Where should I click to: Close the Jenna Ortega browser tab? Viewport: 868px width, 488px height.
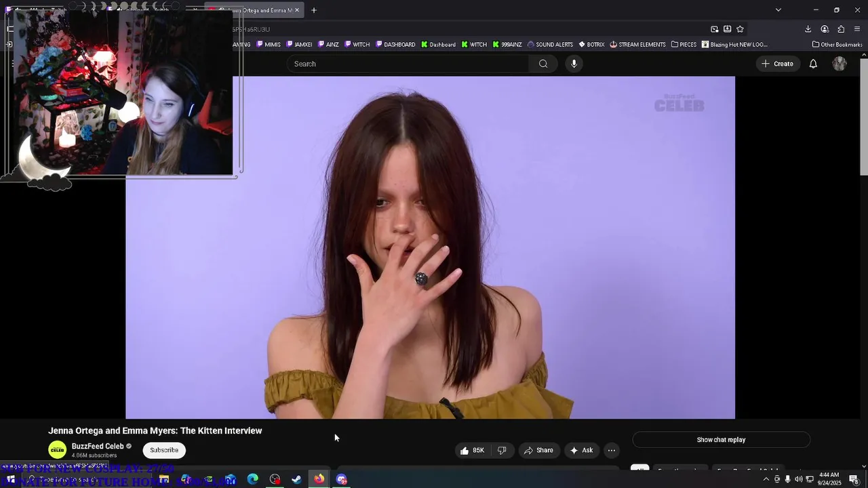(296, 10)
